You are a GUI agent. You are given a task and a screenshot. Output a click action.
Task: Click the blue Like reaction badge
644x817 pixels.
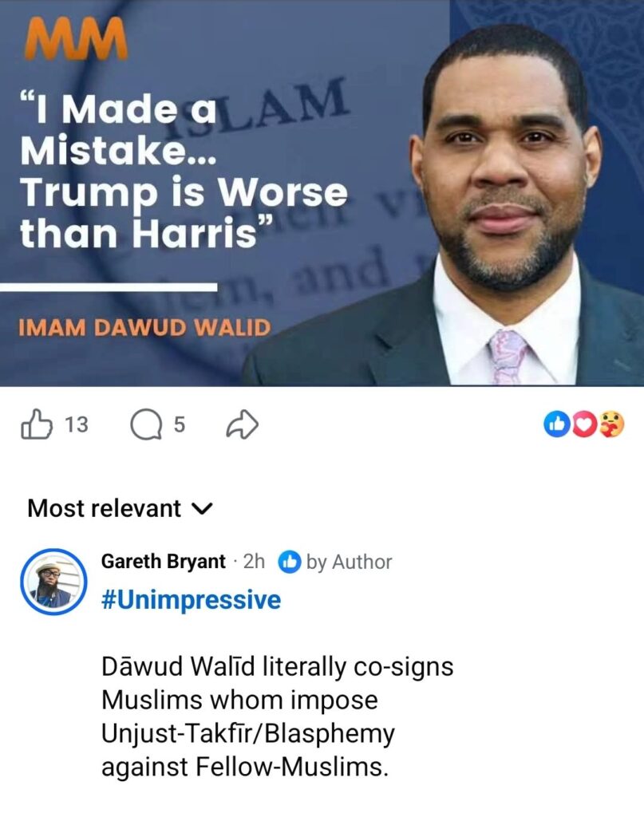tap(556, 424)
